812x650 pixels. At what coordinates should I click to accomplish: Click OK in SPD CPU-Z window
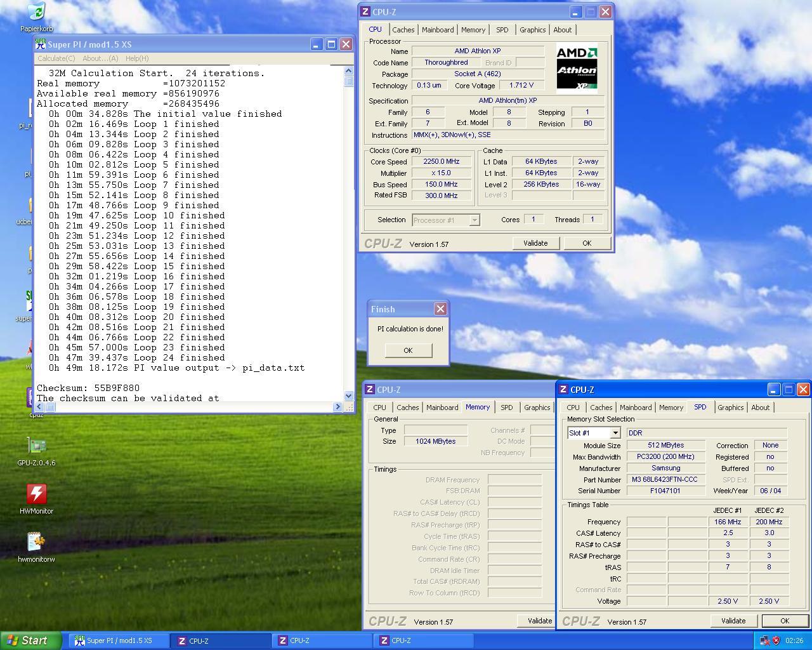pyautogui.click(x=785, y=621)
